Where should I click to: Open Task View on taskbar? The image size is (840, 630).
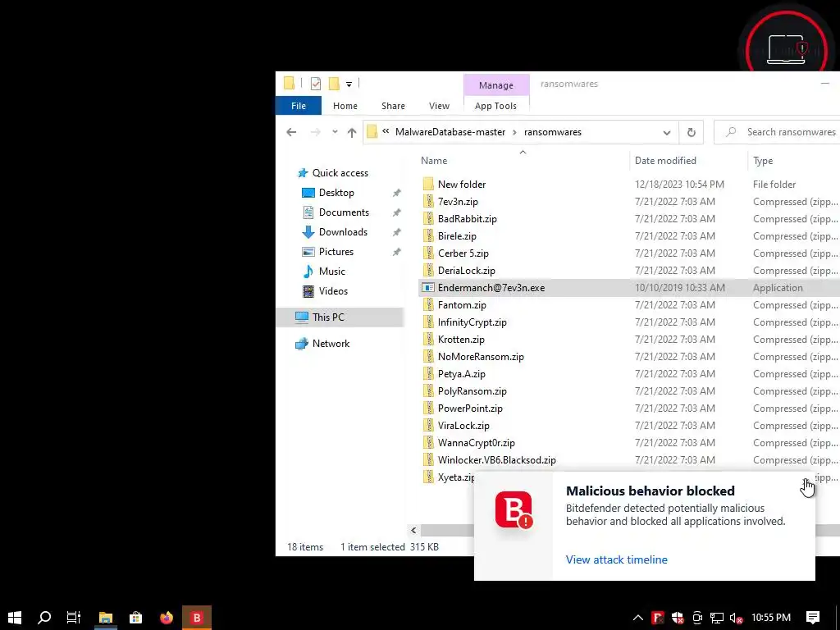coord(73,618)
